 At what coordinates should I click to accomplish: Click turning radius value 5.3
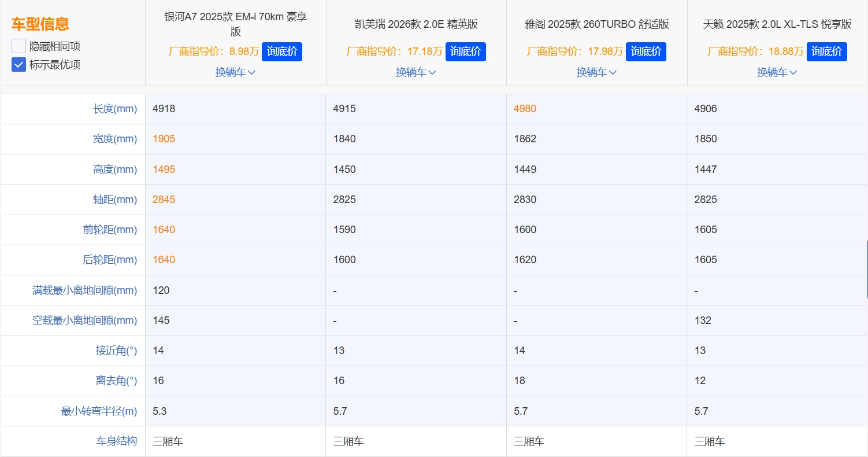(x=159, y=411)
